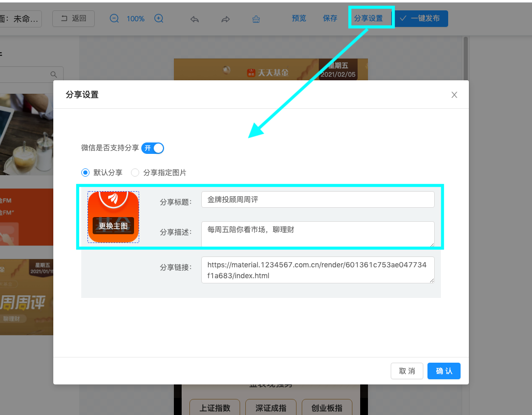Click the 上证指数 button on canvas
Screen dimensions: 532x415
(x=215, y=407)
